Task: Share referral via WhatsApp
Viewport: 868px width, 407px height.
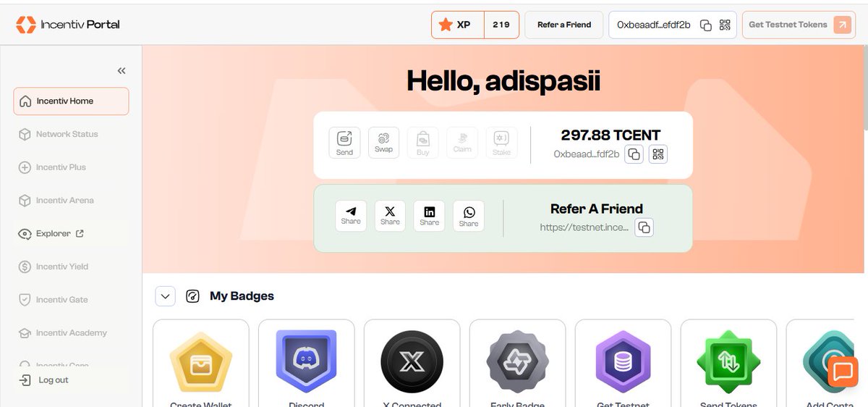Action: [469, 216]
